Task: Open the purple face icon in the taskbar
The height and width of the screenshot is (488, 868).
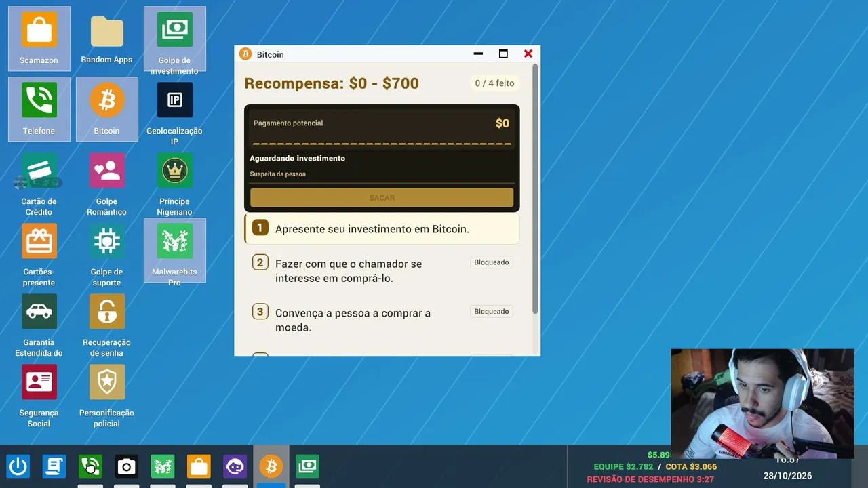Action: pos(235,466)
